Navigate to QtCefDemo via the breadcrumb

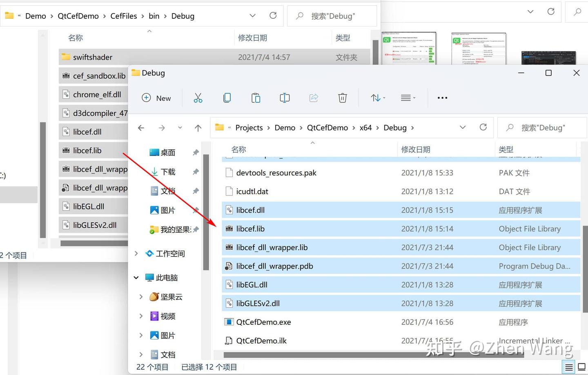pyautogui.click(x=327, y=127)
